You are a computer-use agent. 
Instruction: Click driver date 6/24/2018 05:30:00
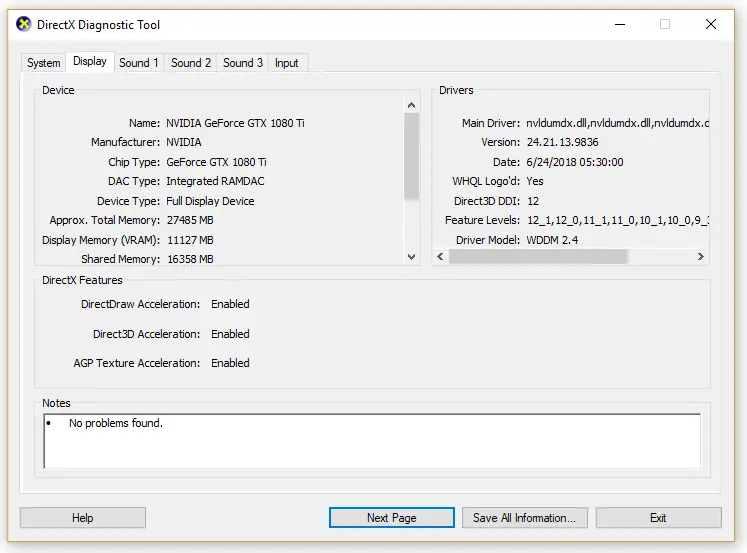point(575,162)
